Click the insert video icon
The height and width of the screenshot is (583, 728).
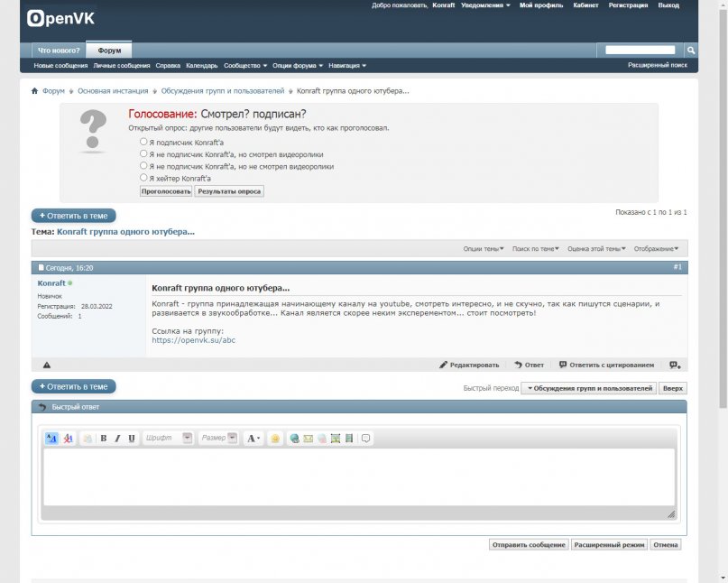click(349, 439)
